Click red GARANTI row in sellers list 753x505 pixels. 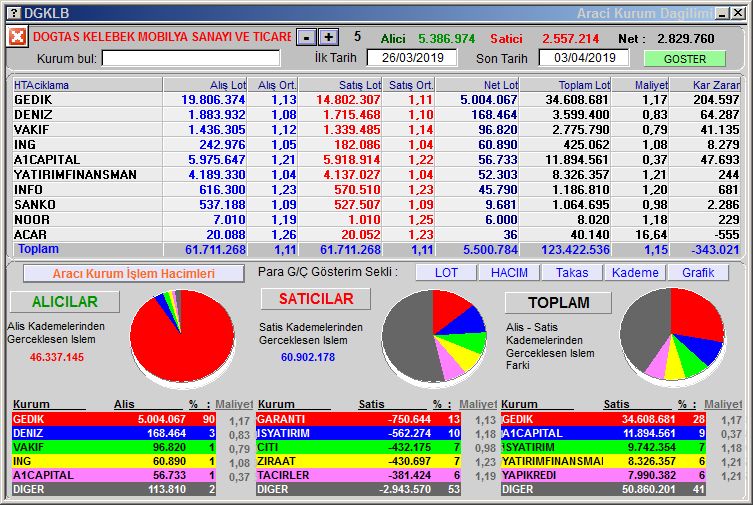(x=358, y=419)
